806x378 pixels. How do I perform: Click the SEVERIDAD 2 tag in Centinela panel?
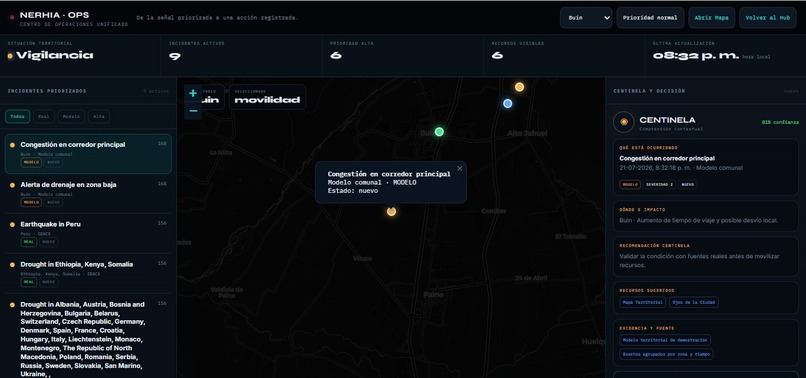(659, 185)
